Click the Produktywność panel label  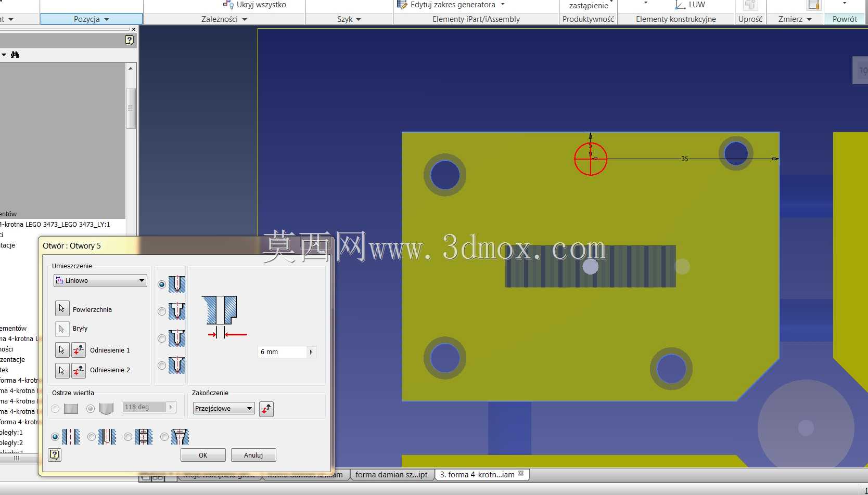coord(588,19)
